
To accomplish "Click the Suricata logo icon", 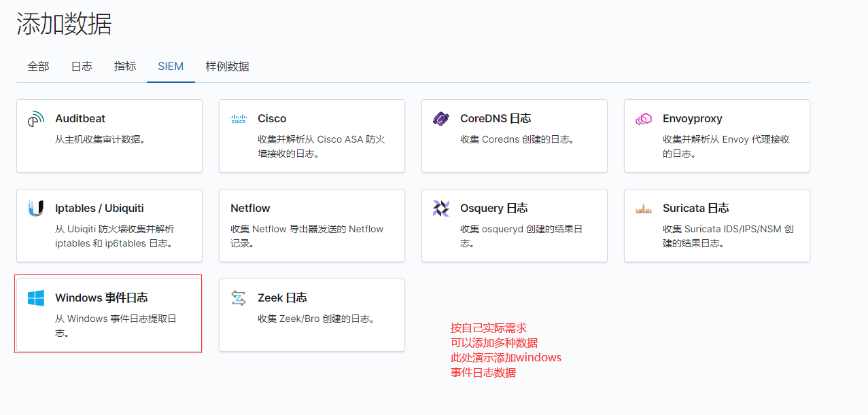I will (644, 209).
